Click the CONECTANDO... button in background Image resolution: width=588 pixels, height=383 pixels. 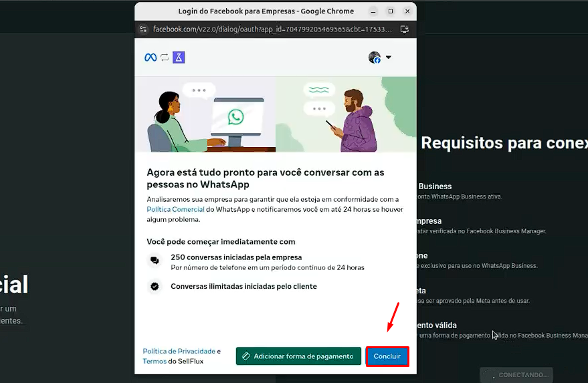pos(518,375)
